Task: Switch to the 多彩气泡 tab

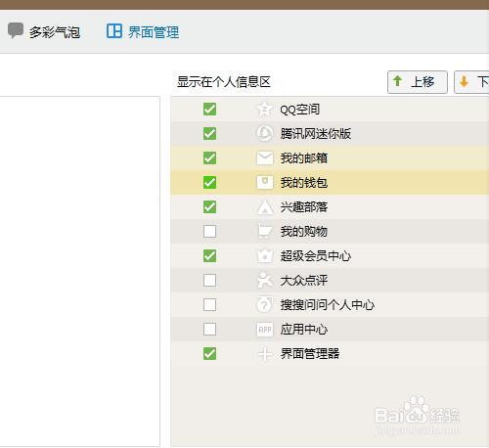Action: pos(44,31)
